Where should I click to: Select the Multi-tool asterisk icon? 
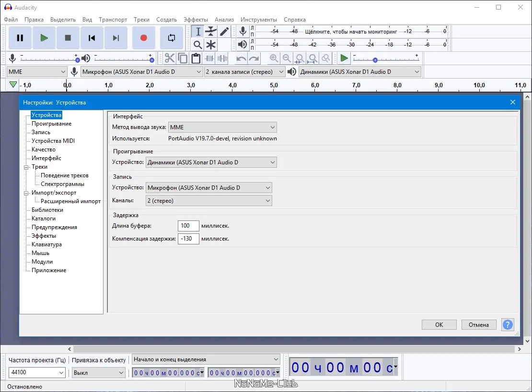click(x=211, y=45)
